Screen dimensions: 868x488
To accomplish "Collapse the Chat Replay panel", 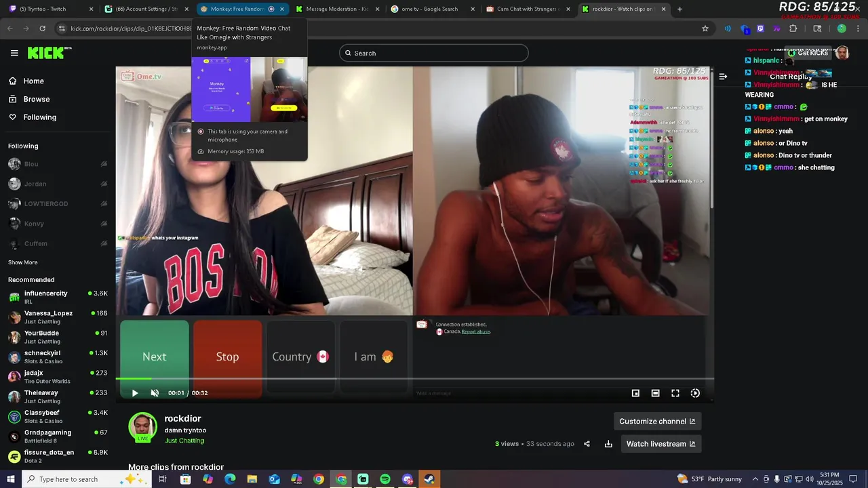I will click(723, 77).
